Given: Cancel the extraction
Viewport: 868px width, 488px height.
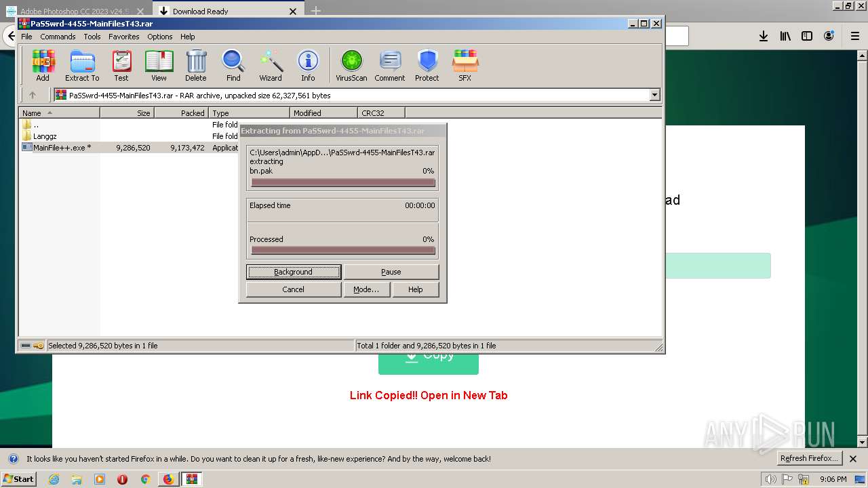Looking at the screenshot, I should pos(293,289).
